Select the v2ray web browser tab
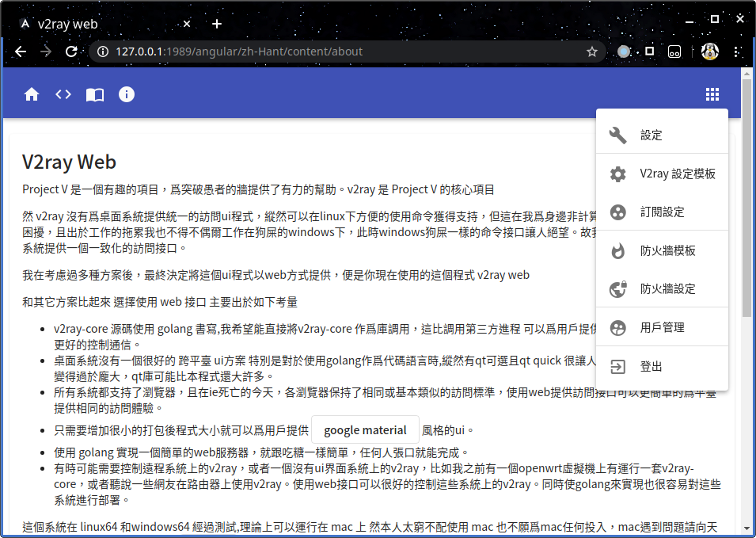 click(104, 24)
